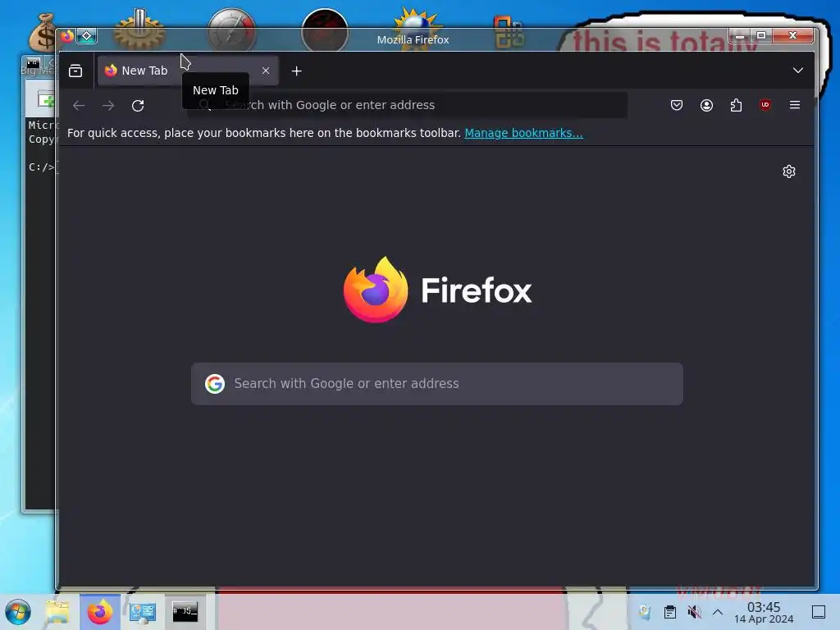
Task: Click the Google search box on page
Action: (436, 384)
